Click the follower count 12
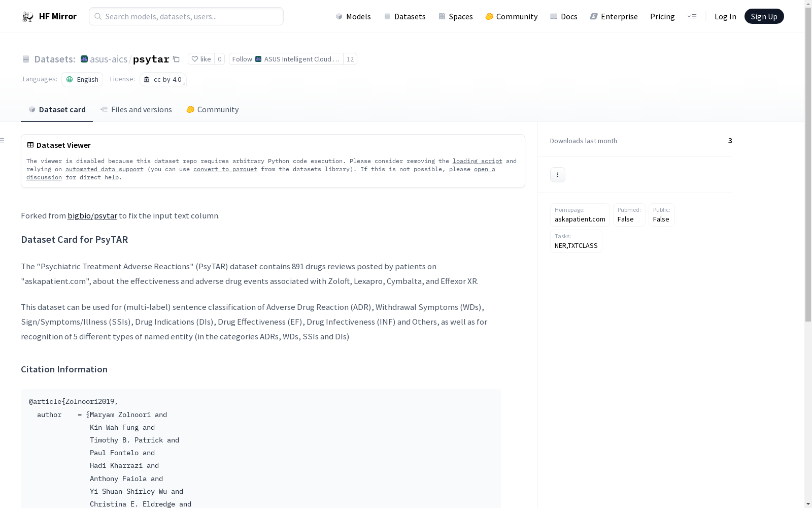 coord(350,59)
